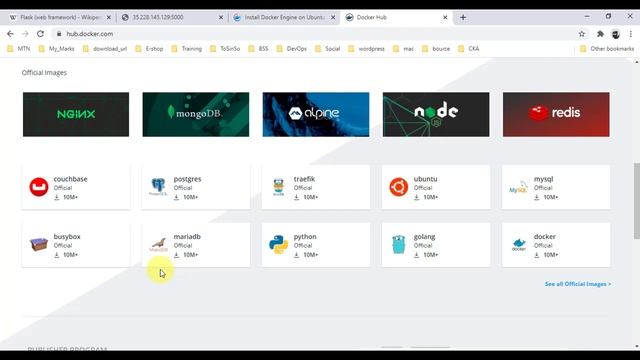Open the Training bookmark folder
This screenshot has height=360, width=640.
pyautogui.click(x=187, y=49)
